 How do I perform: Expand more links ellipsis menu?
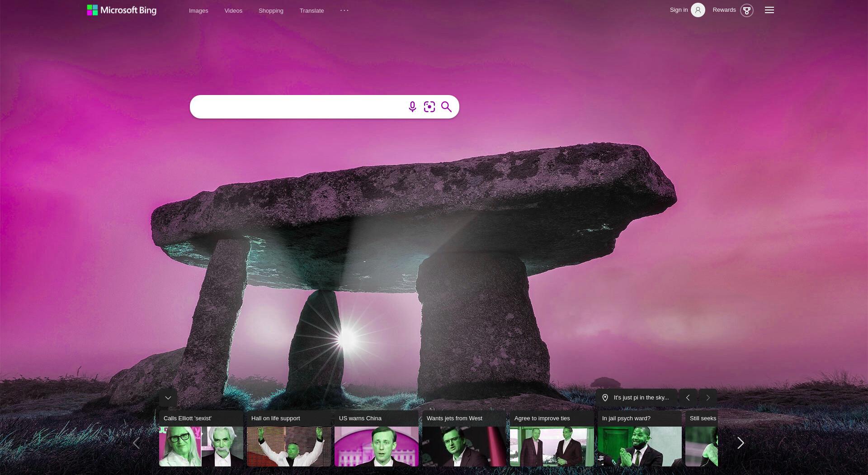click(x=344, y=10)
